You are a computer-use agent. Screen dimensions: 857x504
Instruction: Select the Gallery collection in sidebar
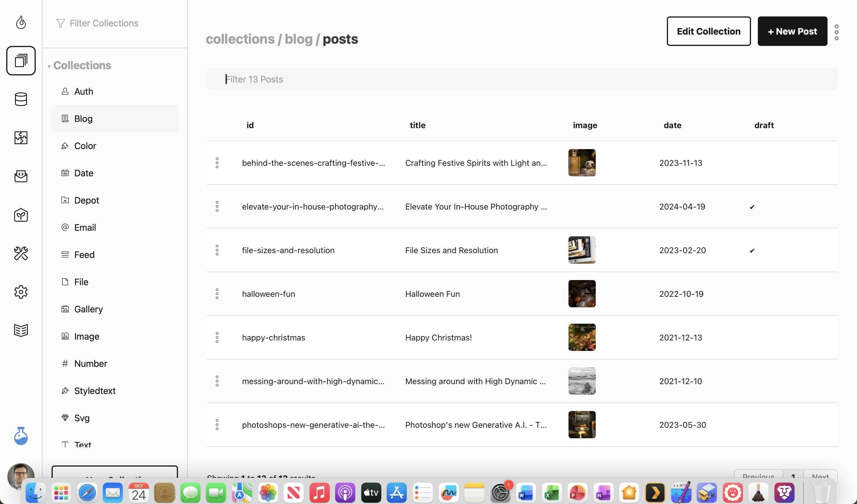88,309
